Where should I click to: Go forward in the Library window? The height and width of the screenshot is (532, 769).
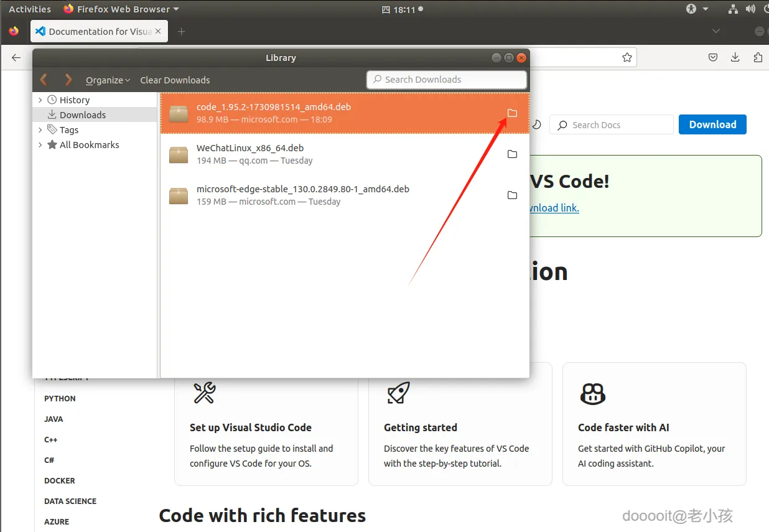[x=68, y=80]
